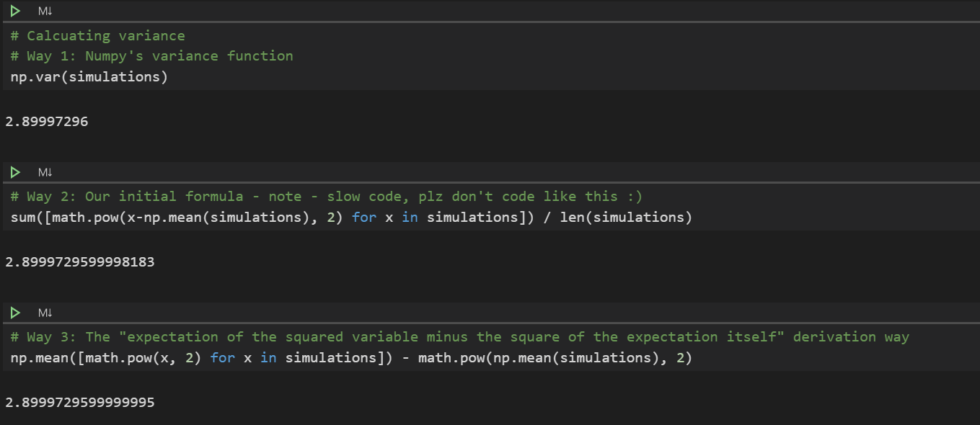Viewport: 980px width, 425px height.
Task: Click the sum([math.pow(x-np.mean... code line
Action: (x=351, y=217)
